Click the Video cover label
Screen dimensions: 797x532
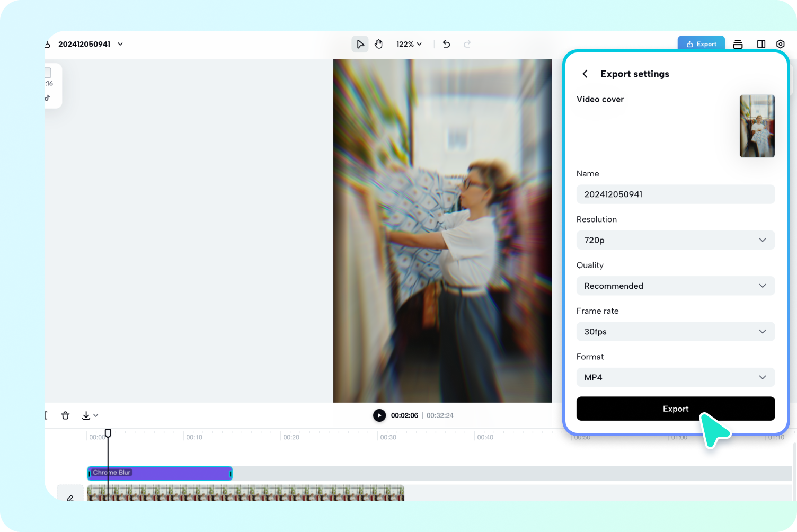click(x=600, y=99)
